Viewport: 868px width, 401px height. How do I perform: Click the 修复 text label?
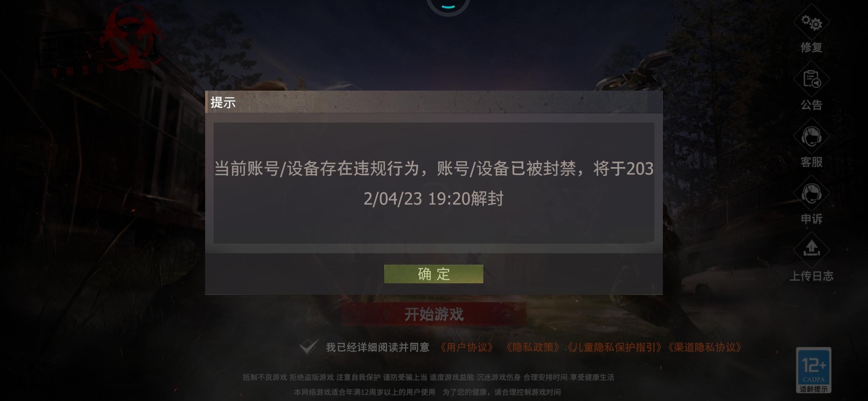[811, 48]
